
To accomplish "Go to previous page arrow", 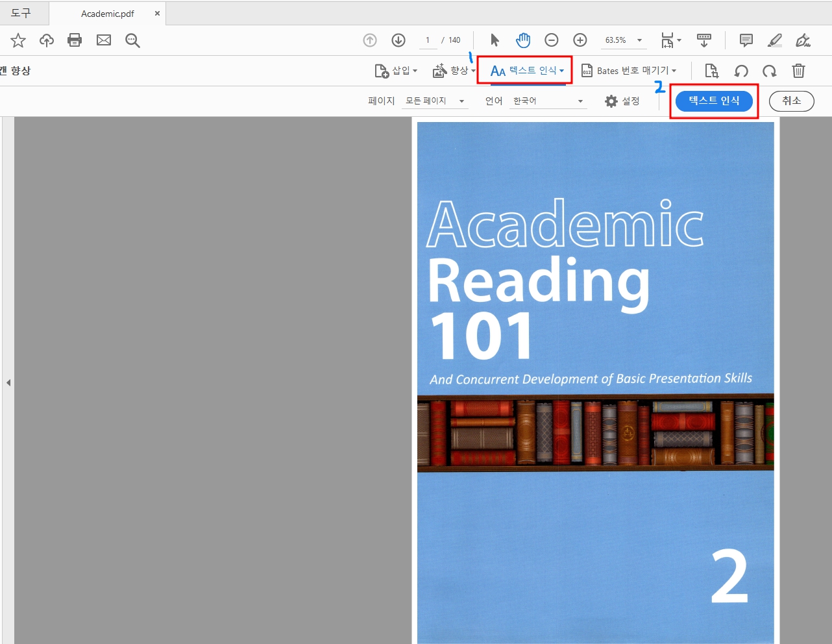I will [x=370, y=40].
